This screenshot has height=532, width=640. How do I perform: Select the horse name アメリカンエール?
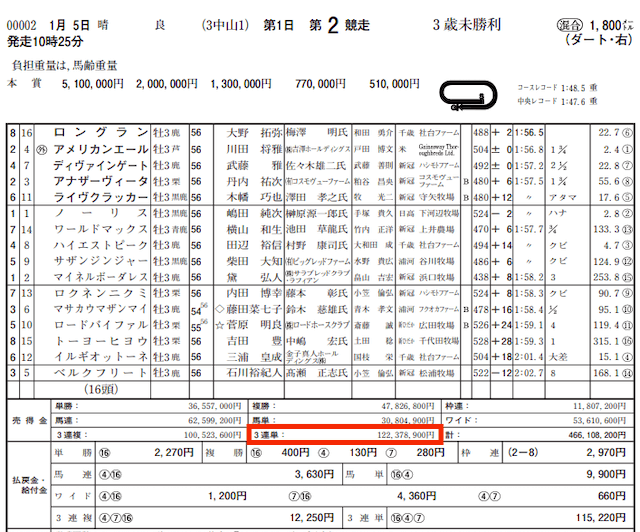(100, 149)
